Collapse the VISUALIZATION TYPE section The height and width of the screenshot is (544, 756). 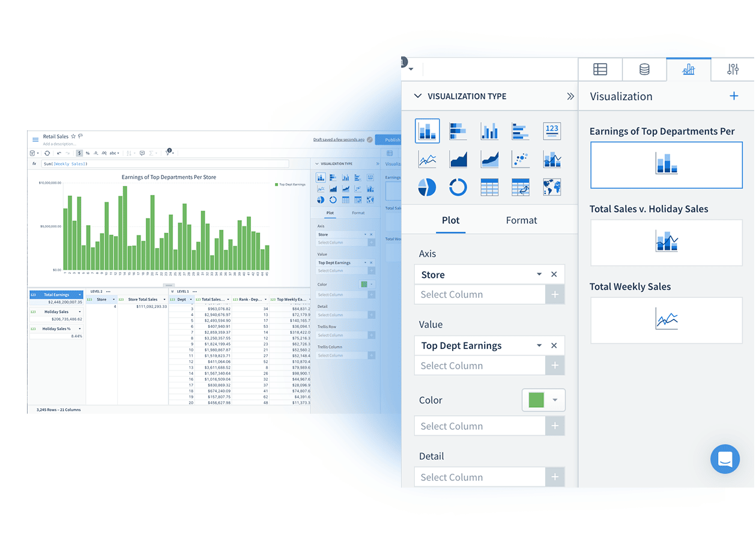click(418, 96)
